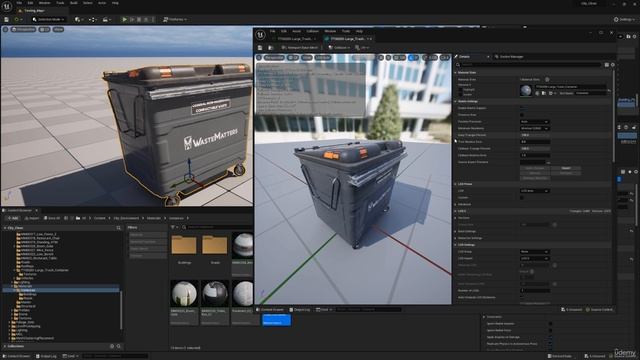The image size is (640, 360).
Task: Collapse the LOD Settings section
Action: (x=456, y=245)
